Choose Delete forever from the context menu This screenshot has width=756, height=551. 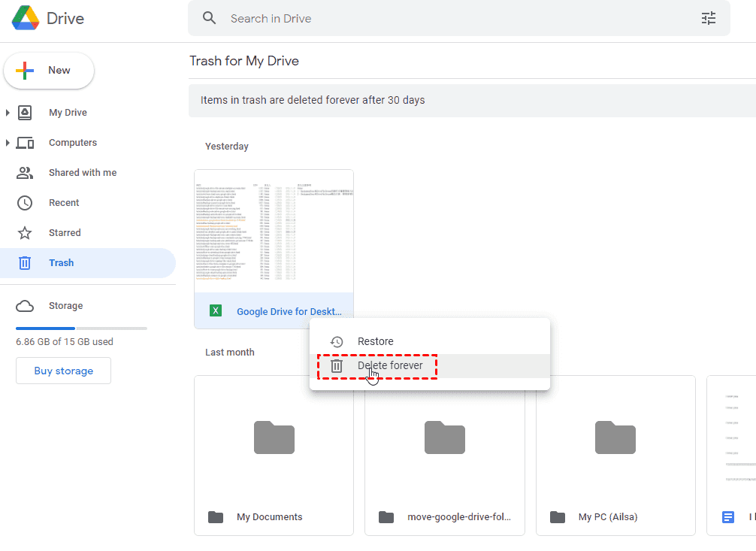[x=391, y=366]
